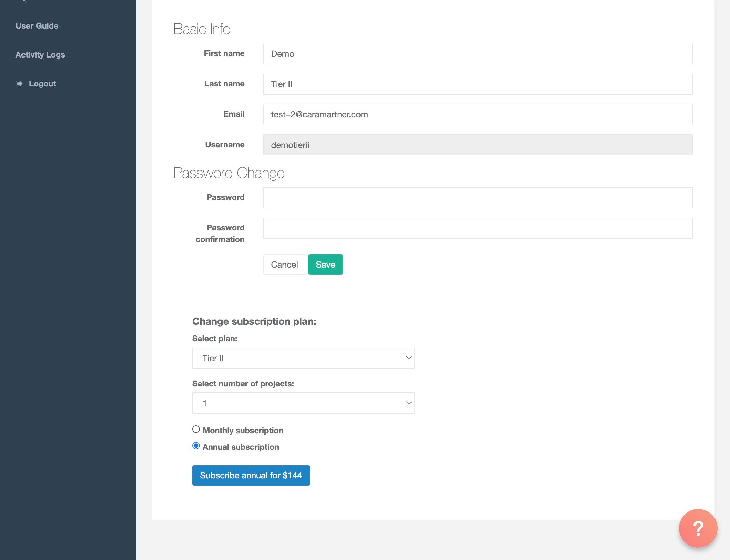Open the User Guide sidebar item
The width and height of the screenshot is (730, 560).
37,26
